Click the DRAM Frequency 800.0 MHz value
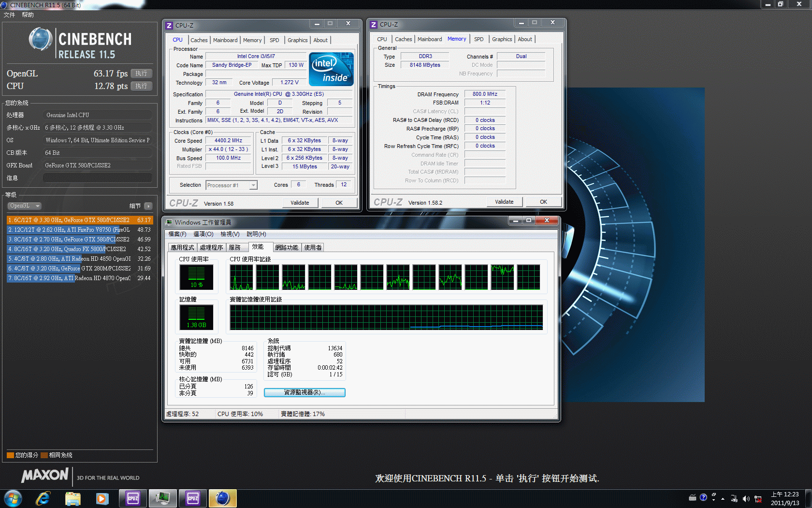The image size is (812, 508). 485,94
